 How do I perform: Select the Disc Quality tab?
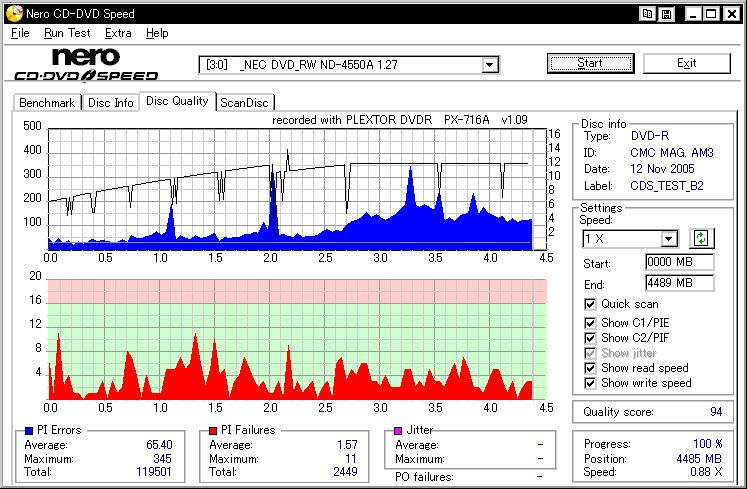coord(177,101)
